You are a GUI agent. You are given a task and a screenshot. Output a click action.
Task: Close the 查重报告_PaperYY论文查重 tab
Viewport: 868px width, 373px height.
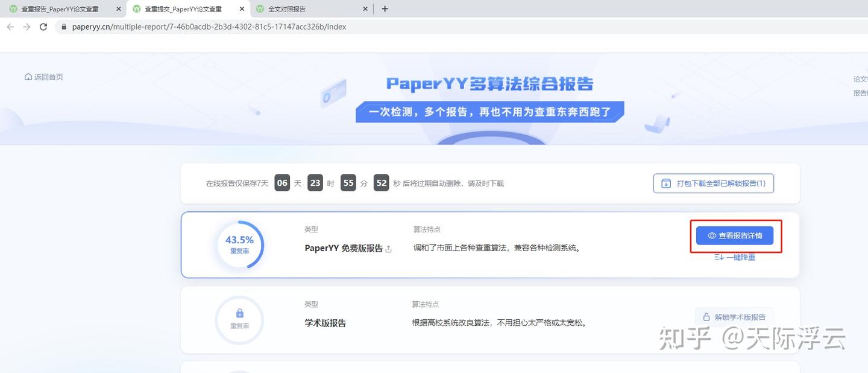pyautogui.click(x=118, y=9)
